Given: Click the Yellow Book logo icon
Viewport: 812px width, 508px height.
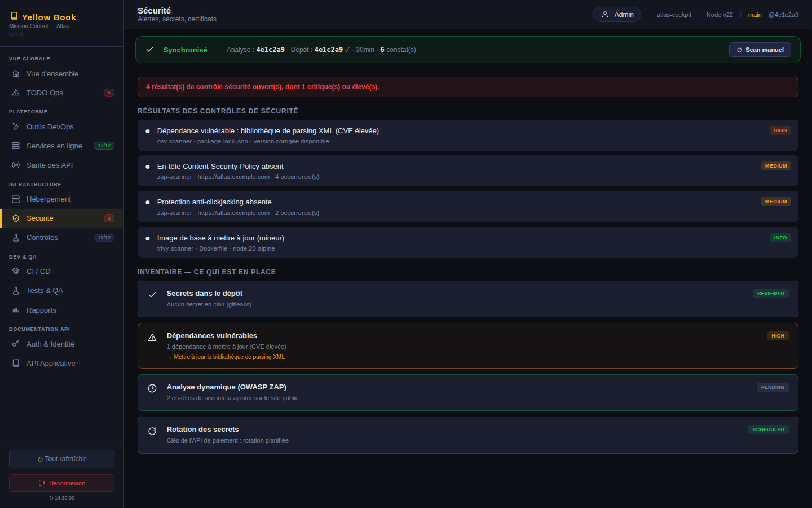Looking at the screenshot, I should pos(14,16).
